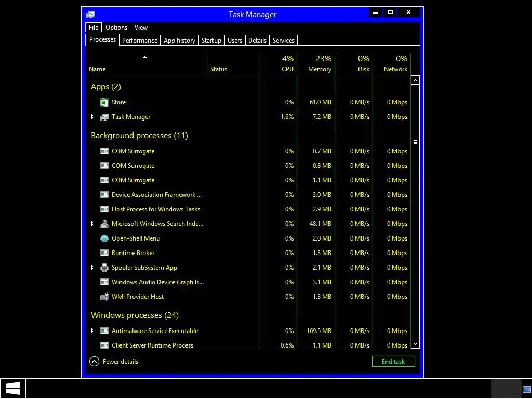Expand Antimalware Service Executable row
Screen dimensions: 532x399
92,331
